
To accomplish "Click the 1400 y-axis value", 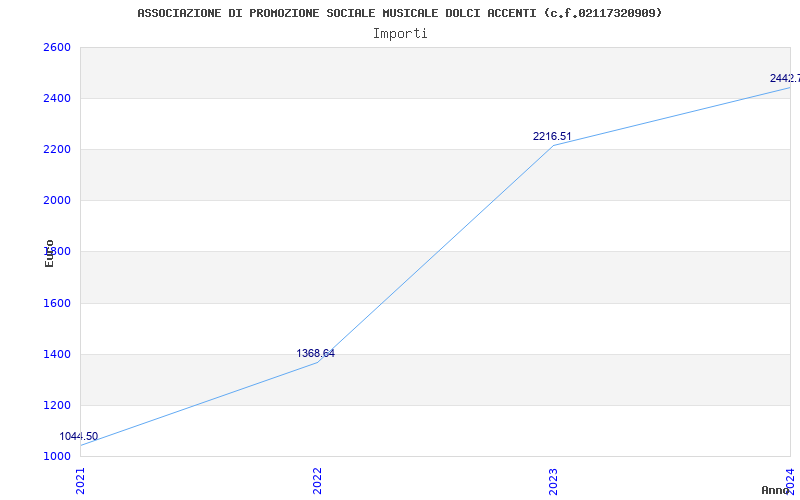I will point(57,354).
